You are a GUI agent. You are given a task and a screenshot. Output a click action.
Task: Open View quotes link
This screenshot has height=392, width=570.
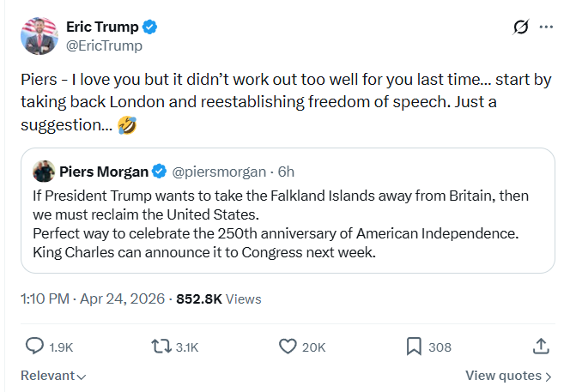point(508,376)
